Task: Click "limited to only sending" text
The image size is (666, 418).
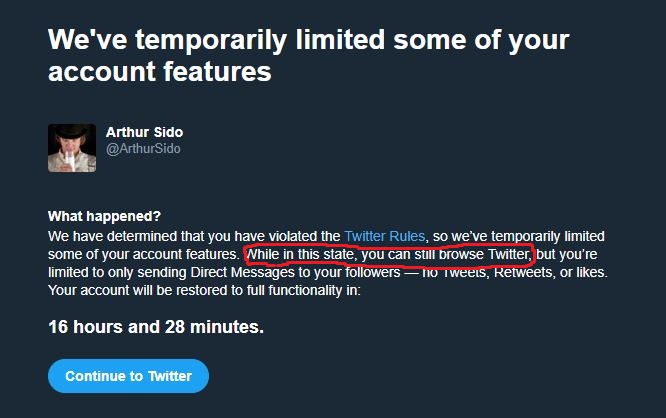Action: pos(117,272)
